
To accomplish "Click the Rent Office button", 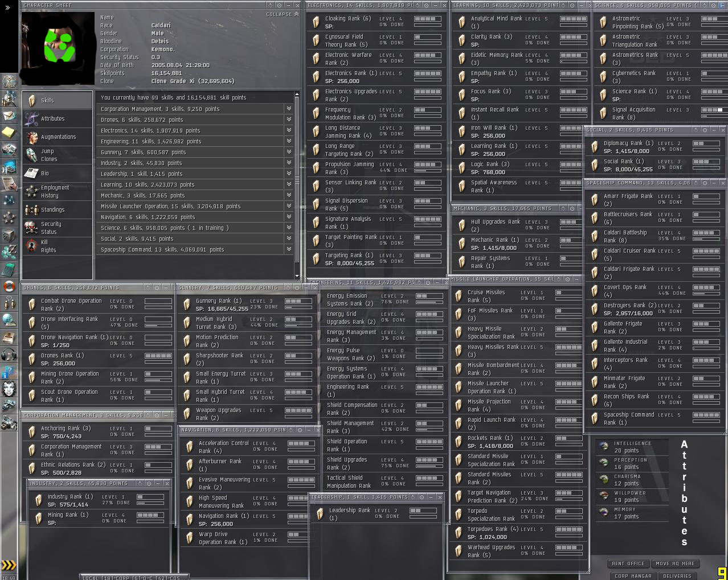I will coord(628,563).
